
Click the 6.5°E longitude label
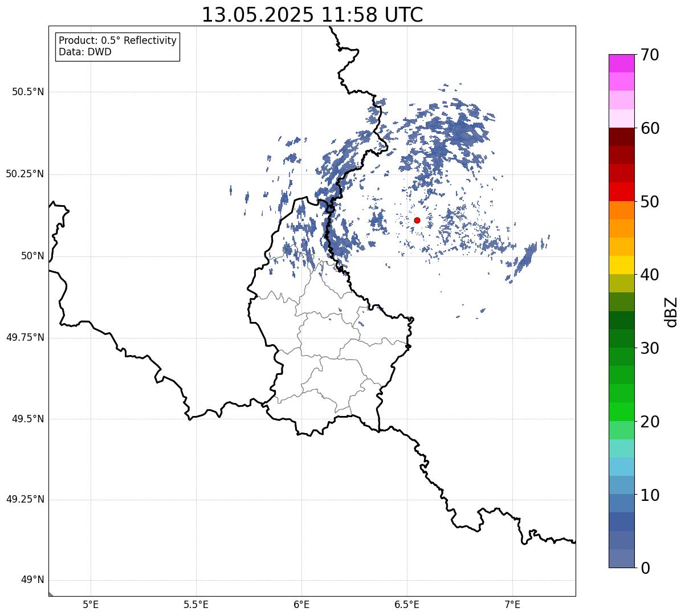(407, 604)
